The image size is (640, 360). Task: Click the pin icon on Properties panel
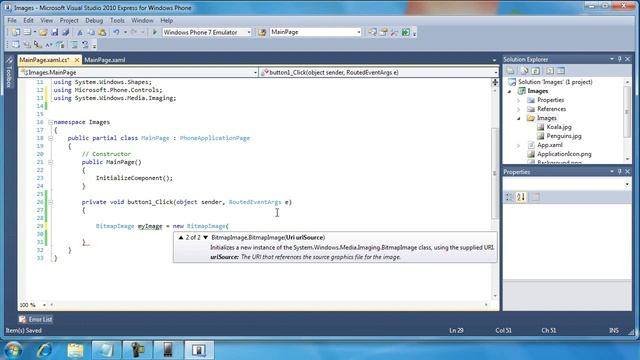pos(620,172)
